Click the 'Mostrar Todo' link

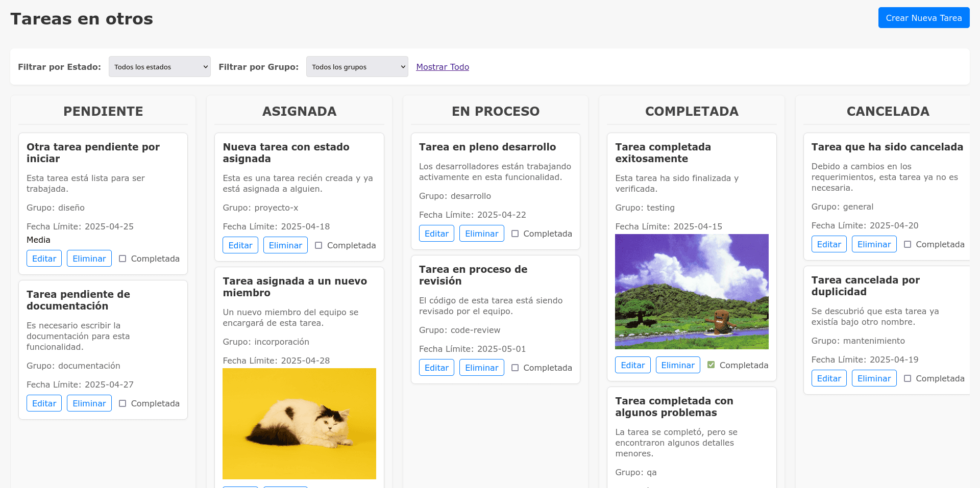(x=442, y=67)
